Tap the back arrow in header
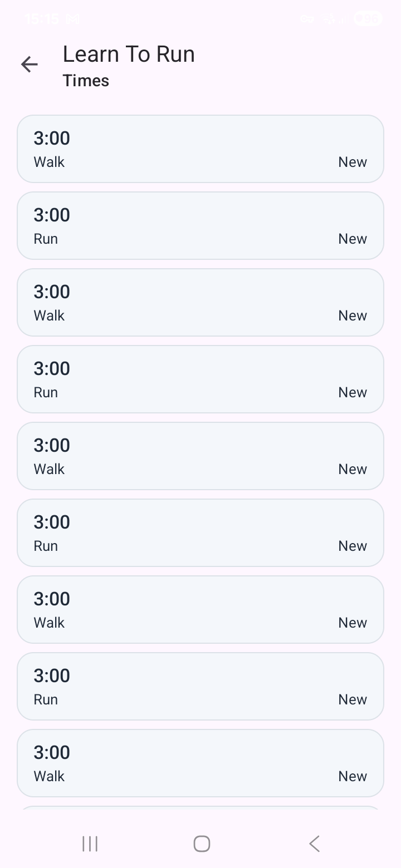The image size is (401, 868). click(30, 65)
